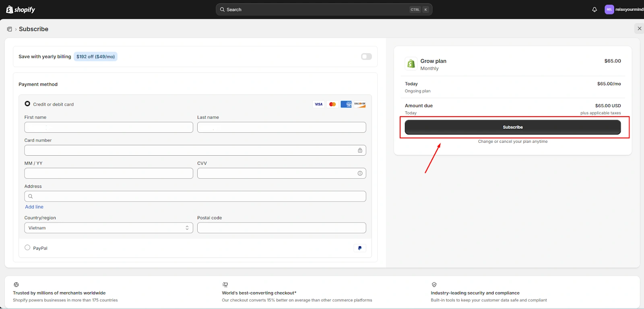Click the CTRL K shortcut hint
Image resolution: width=644 pixels, height=309 pixels.
click(x=419, y=10)
